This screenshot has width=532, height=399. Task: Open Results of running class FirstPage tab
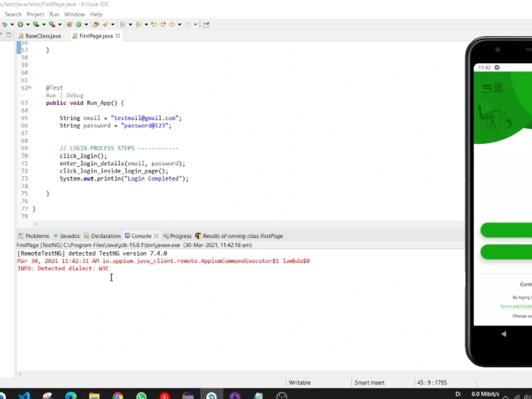click(x=239, y=236)
